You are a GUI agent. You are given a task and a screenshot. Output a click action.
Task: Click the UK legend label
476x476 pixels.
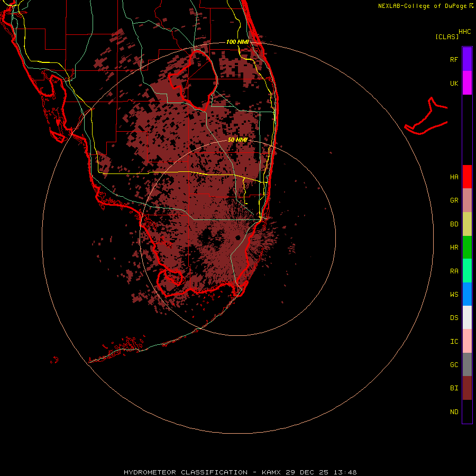tap(454, 83)
